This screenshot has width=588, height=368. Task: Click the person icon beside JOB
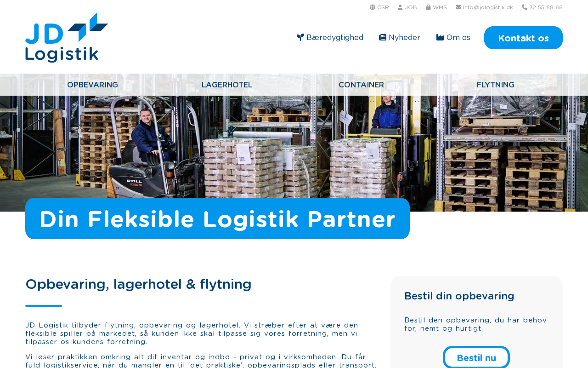pos(400,7)
